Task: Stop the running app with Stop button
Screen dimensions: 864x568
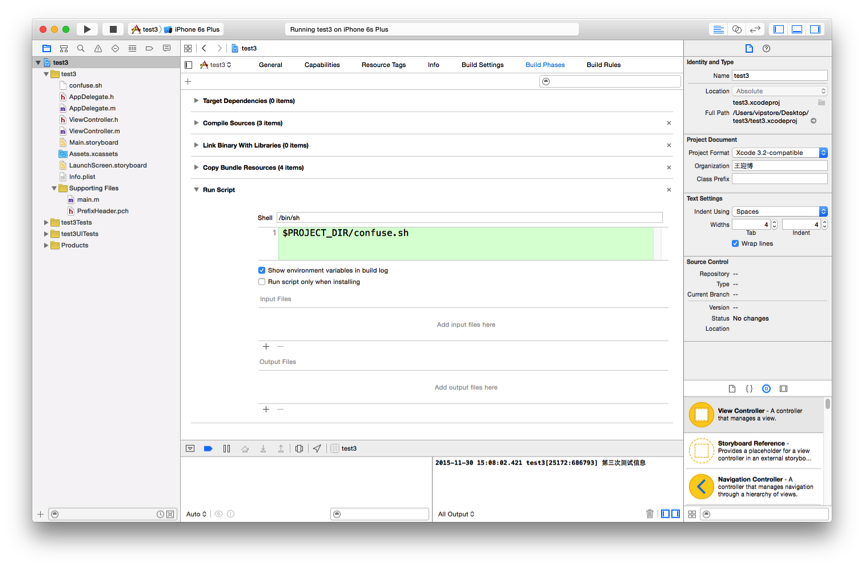Action: pos(113,29)
